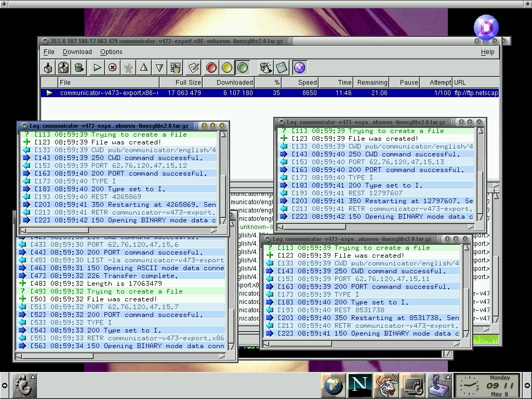Click the trash can delete download icon
Image resolution: width=532 pixels, height=399 pixels.
click(79, 68)
